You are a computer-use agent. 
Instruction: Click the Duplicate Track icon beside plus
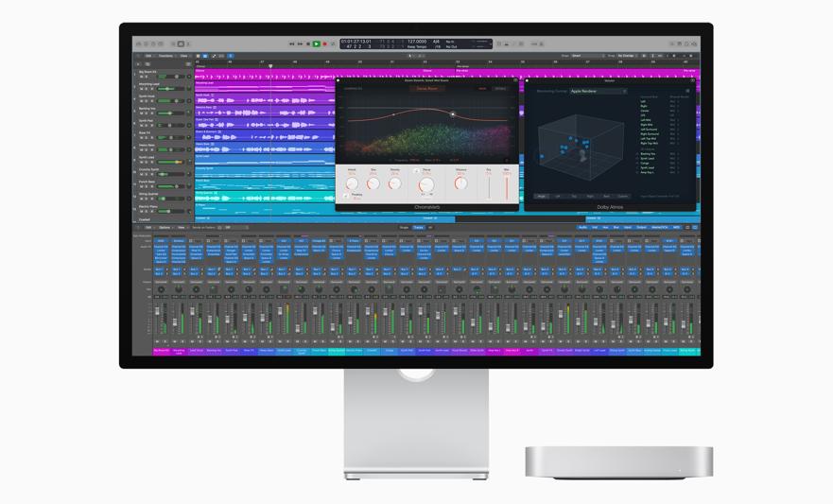148,64
